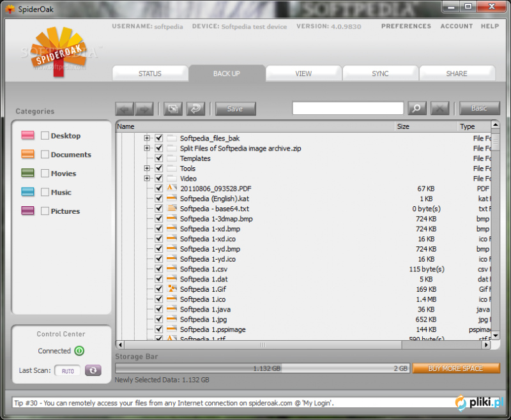Open the HELP link

click(490, 26)
